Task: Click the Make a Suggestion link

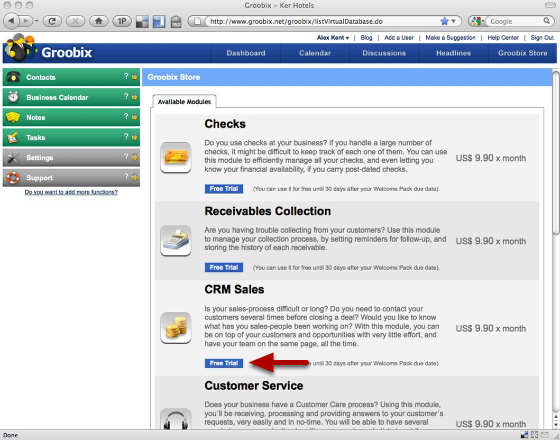Action: [x=450, y=38]
